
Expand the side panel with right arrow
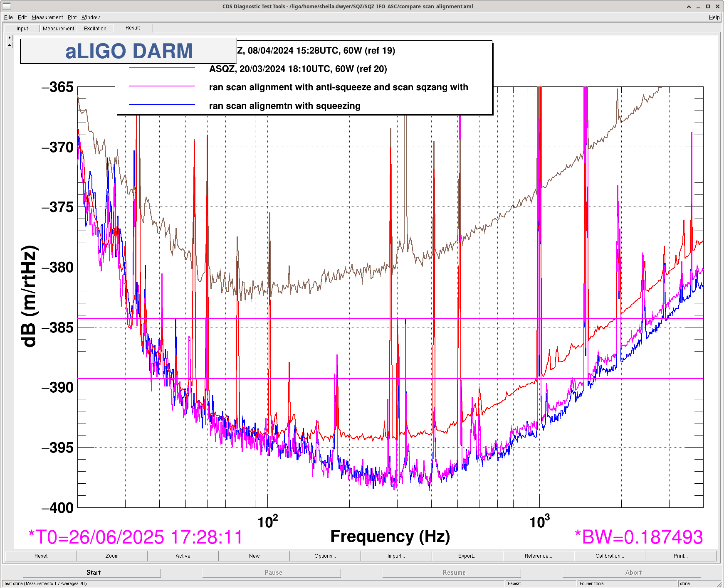point(10,37)
